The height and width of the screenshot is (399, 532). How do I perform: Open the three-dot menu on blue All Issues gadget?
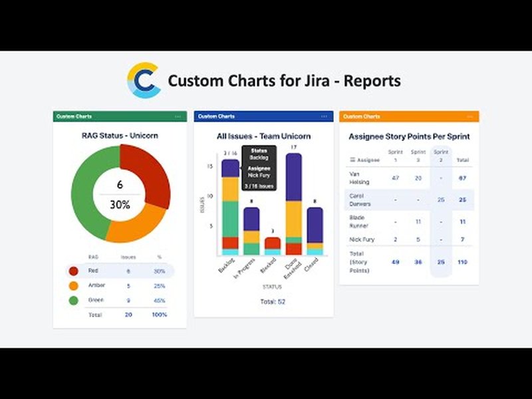(x=324, y=117)
